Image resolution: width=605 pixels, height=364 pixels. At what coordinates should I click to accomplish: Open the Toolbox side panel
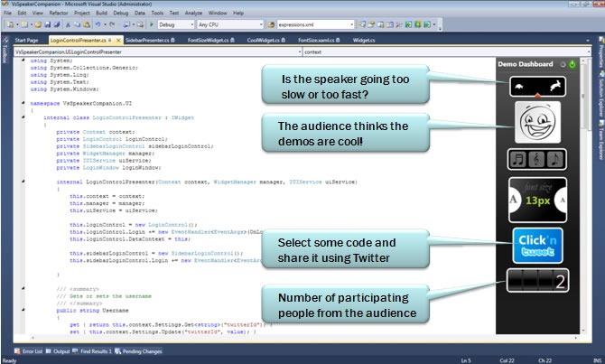pyautogui.click(x=5, y=50)
